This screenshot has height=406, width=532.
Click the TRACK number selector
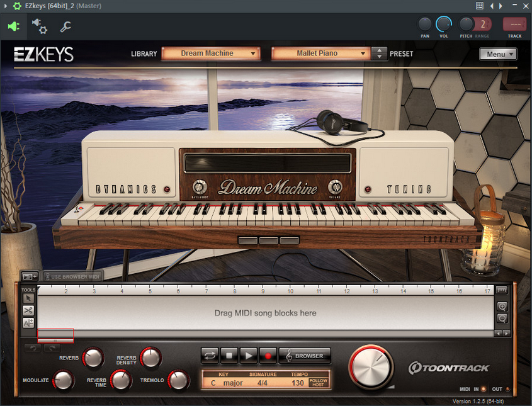(515, 25)
